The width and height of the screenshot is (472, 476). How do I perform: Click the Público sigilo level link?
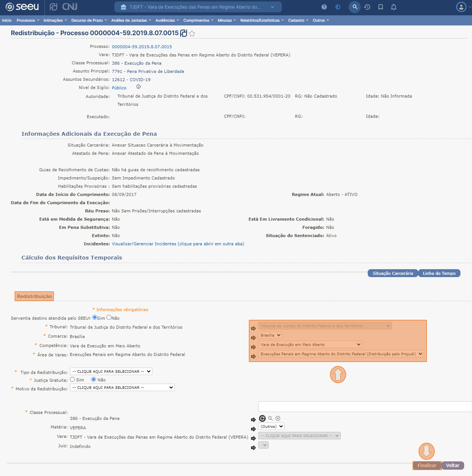click(x=119, y=88)
